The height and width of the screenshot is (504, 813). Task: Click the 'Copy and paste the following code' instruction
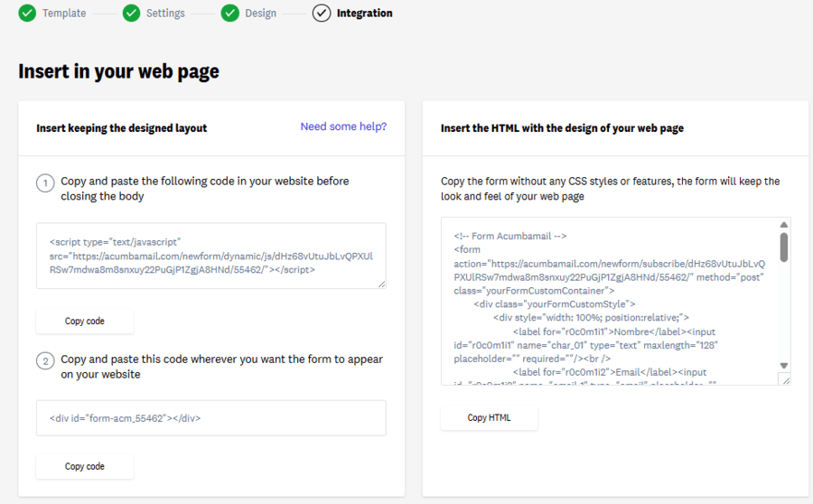[x=205, y=189]
